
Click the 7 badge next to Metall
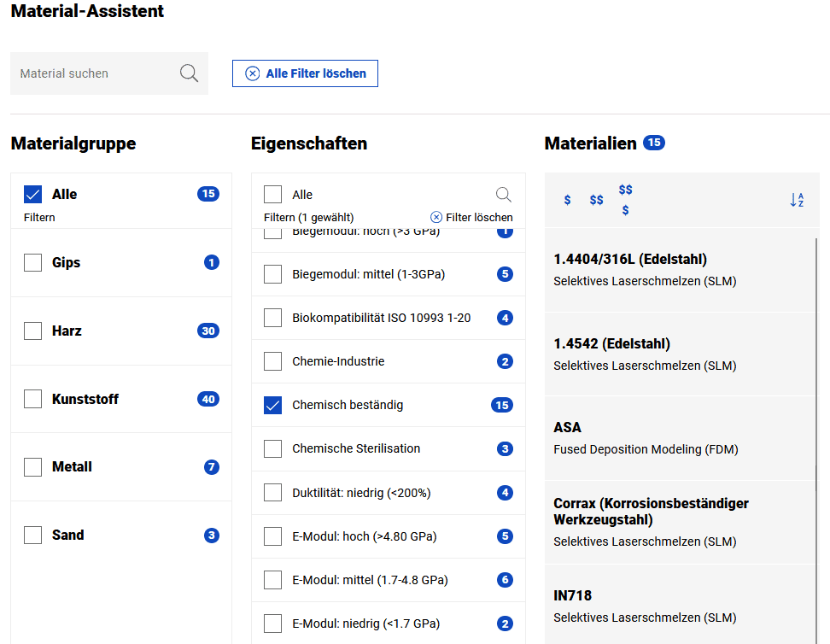pos(212,467)
